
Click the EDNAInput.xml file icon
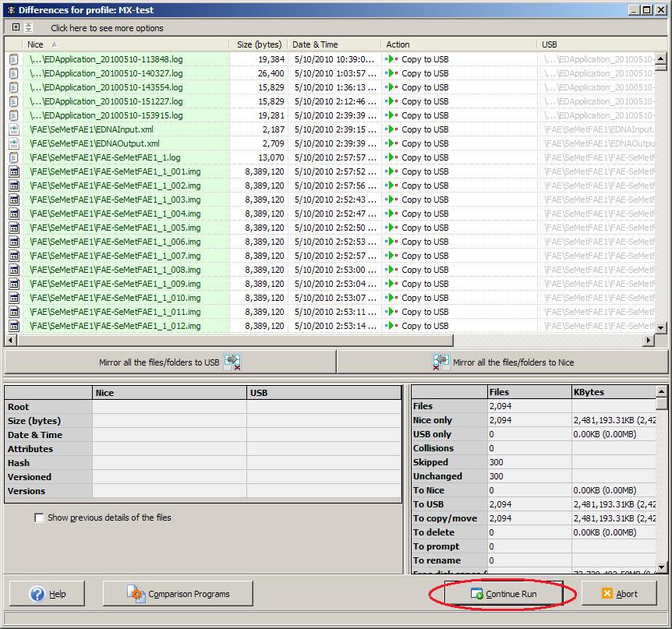coord(14,129)
